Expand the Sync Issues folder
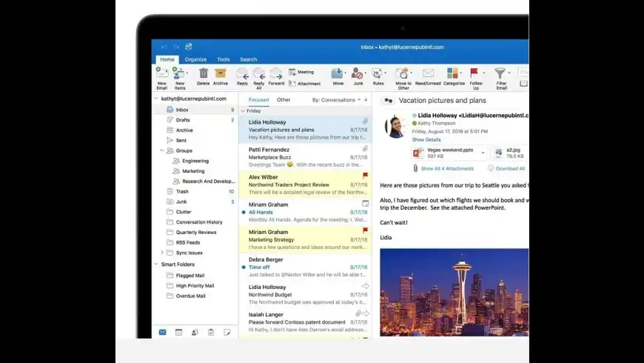 point(162,253)
